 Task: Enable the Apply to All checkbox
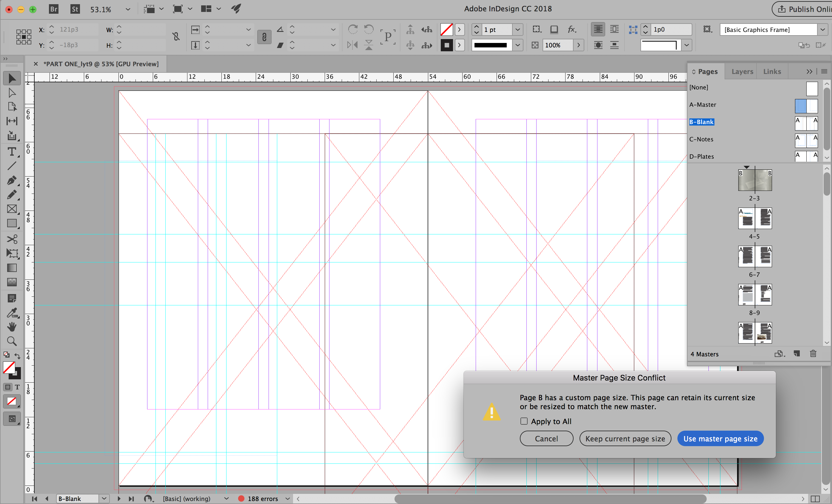coord(524,421)
